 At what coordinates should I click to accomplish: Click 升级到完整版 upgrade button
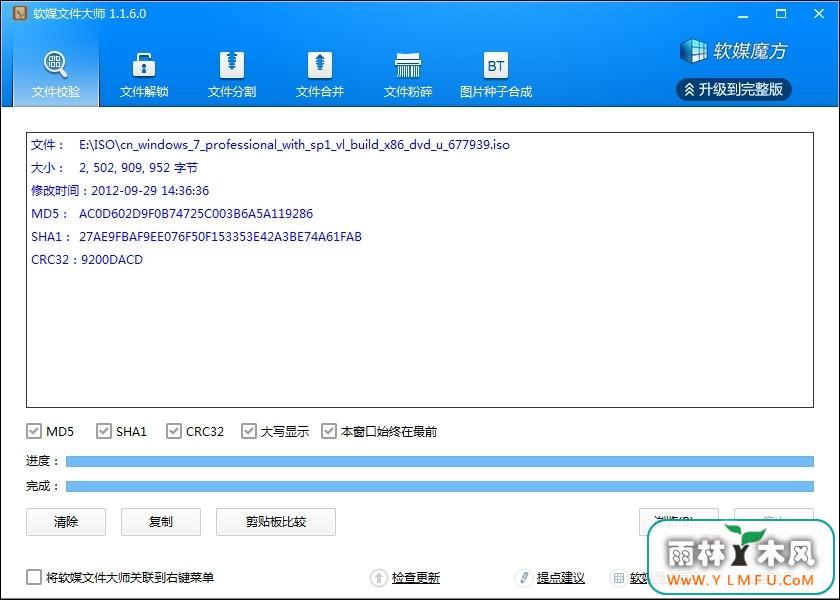(x=733, y=89)
